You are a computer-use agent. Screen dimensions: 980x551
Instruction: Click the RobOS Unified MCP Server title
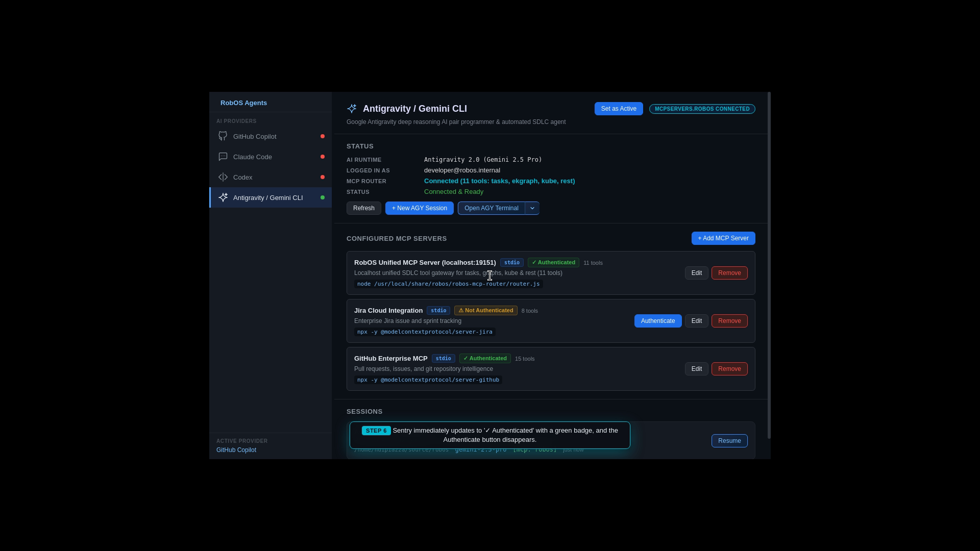pos(425,263)
